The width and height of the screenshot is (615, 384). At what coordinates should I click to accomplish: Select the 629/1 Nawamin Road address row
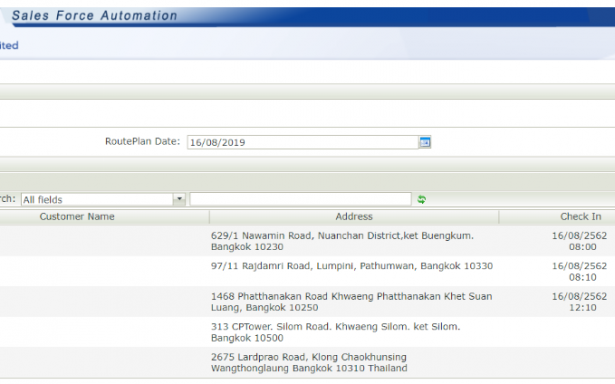(308, 241)
